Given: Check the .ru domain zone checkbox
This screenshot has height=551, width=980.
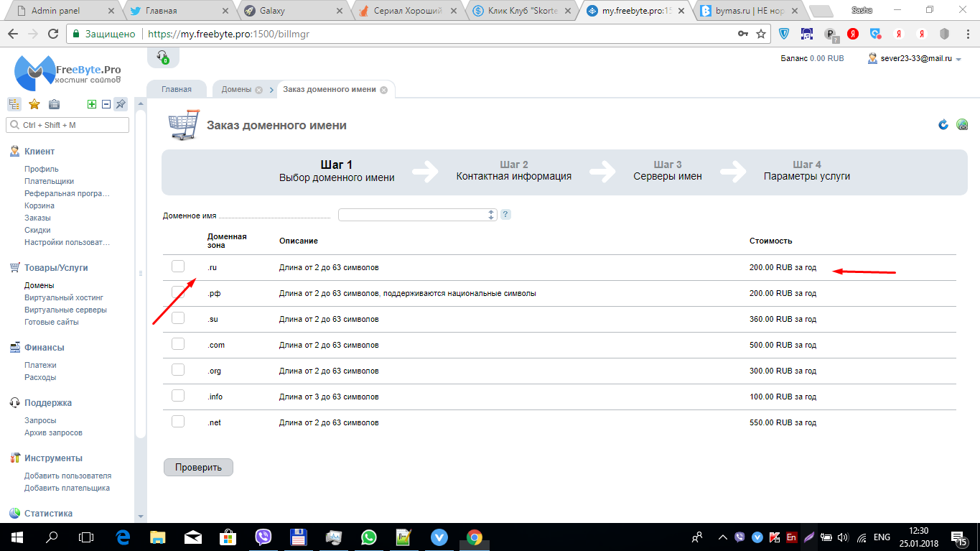Looking at the screenshot, I should pos(178,267).
